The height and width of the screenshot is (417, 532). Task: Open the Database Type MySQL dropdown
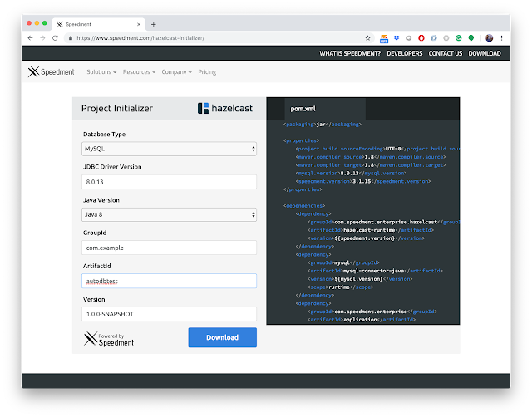pyautogui.click(x=169, y=149)
